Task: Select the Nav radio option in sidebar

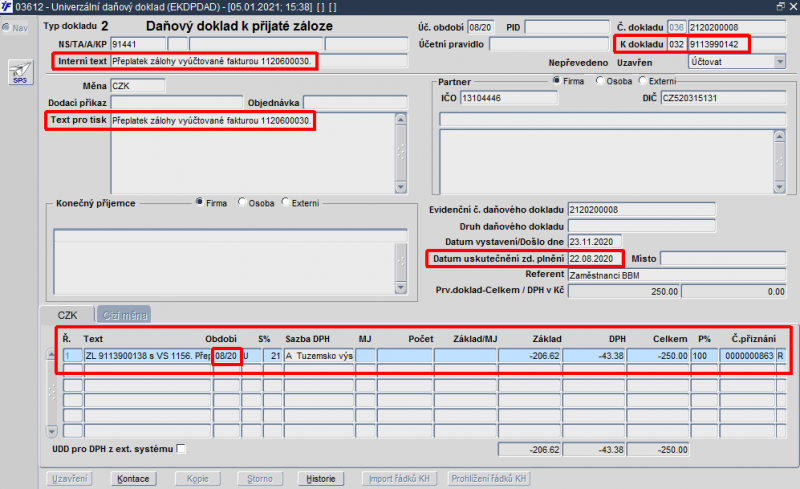Action: 6,28
